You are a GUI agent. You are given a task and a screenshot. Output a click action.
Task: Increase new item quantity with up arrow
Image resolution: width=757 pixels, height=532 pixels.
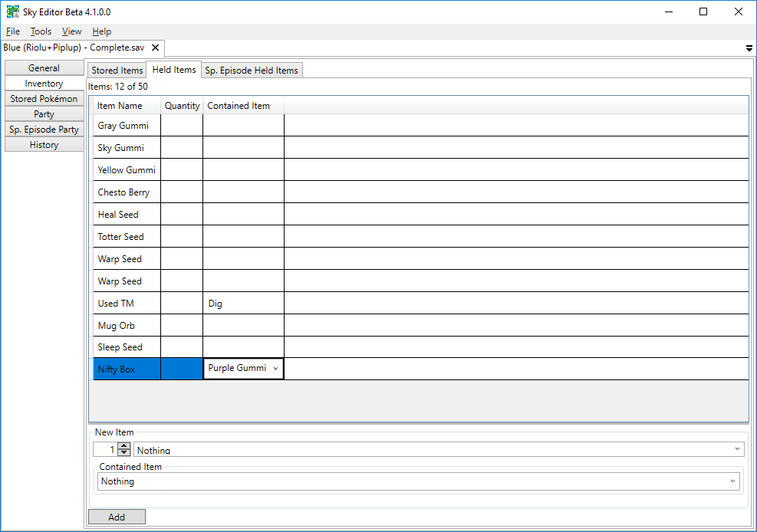click(x=124, y=446)
